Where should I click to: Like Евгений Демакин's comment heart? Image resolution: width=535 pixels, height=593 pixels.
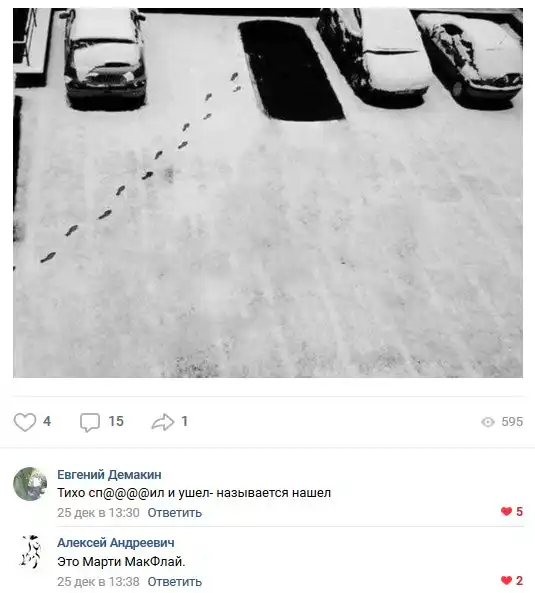pos(506,512)
